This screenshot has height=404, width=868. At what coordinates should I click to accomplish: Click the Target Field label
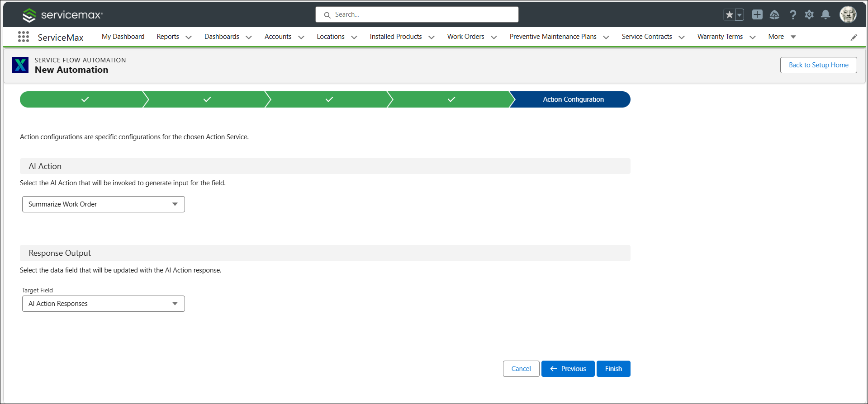(38, 290)
